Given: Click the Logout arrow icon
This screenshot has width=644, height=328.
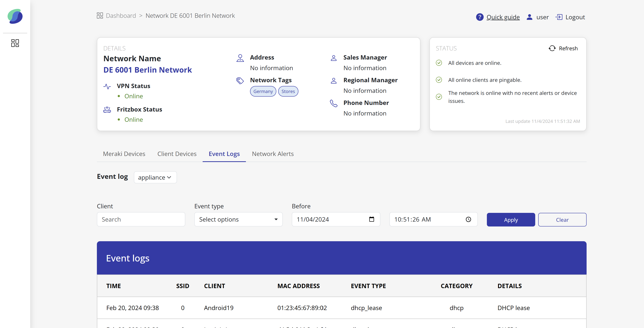Looking at the screenshot, I should [x=559, y=17].
